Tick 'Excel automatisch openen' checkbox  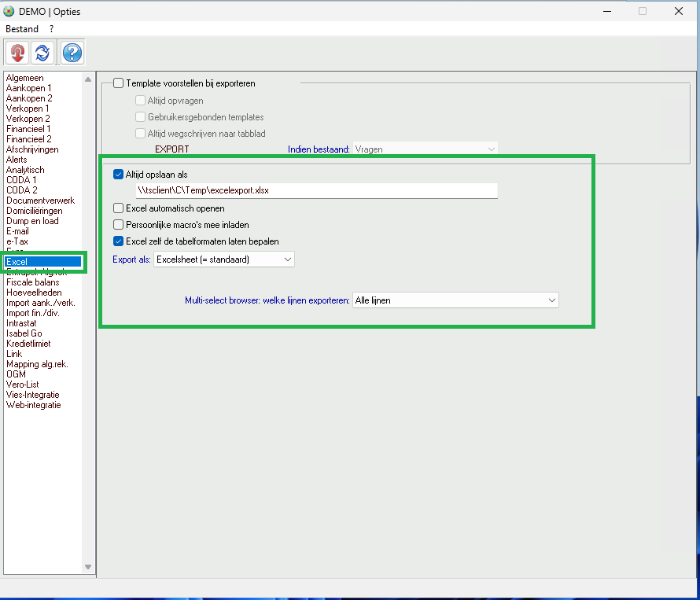pyautogui.click(x=119, y=208)
